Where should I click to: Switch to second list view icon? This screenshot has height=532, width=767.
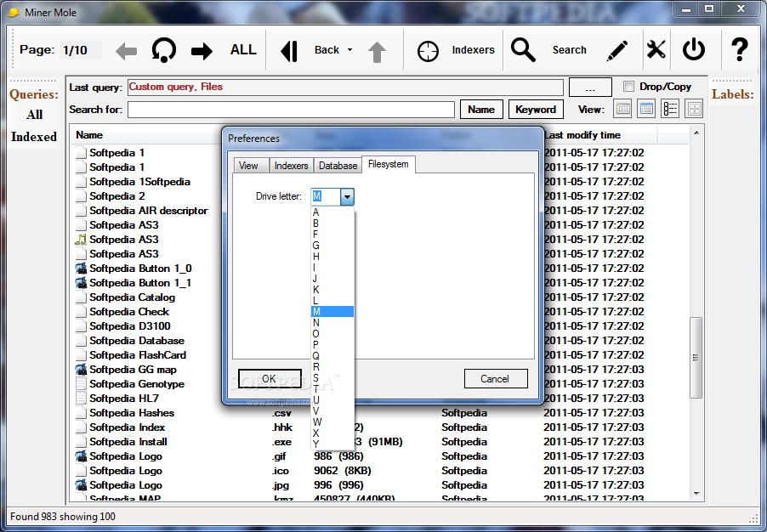[646, 109]
